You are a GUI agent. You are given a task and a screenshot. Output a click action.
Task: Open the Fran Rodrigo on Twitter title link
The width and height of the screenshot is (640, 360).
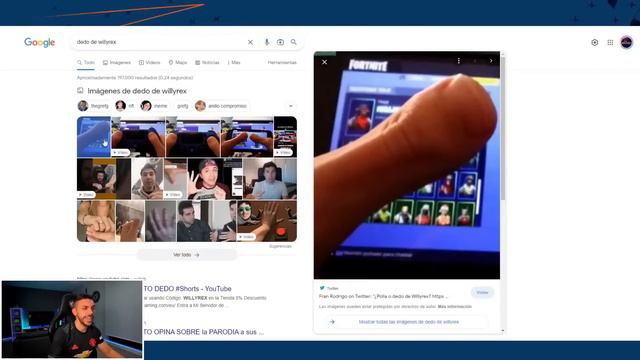(383, 296)
